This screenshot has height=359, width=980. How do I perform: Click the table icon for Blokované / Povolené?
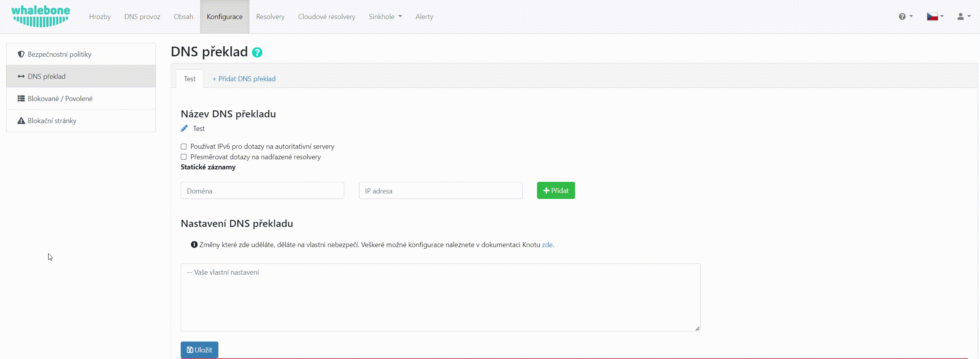(21, 99)
